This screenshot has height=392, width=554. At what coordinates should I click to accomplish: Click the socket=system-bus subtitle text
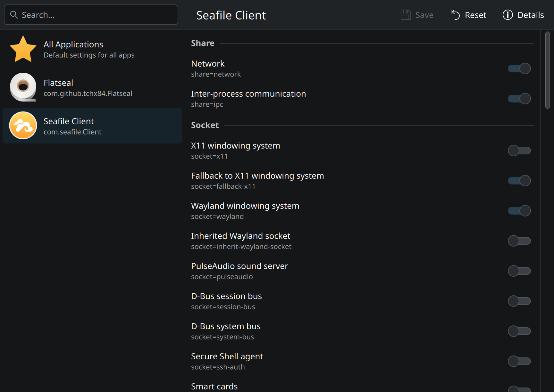[x=222, y=337]
